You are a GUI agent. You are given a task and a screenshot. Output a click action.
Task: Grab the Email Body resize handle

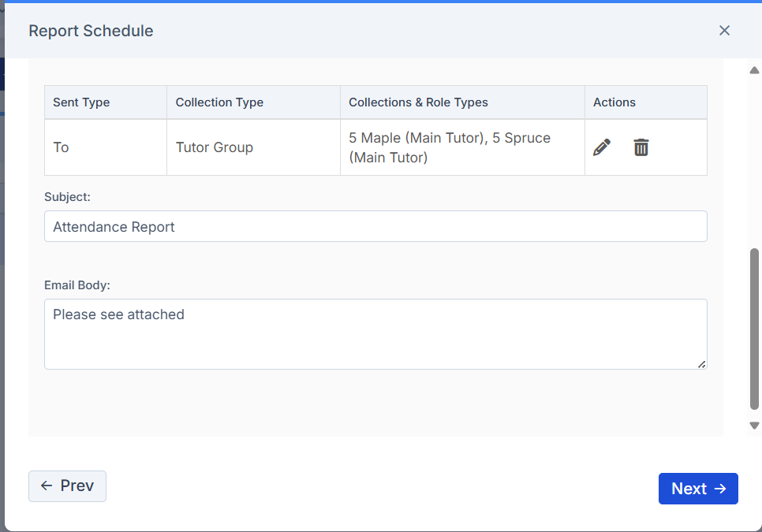[x=702, y=365]
